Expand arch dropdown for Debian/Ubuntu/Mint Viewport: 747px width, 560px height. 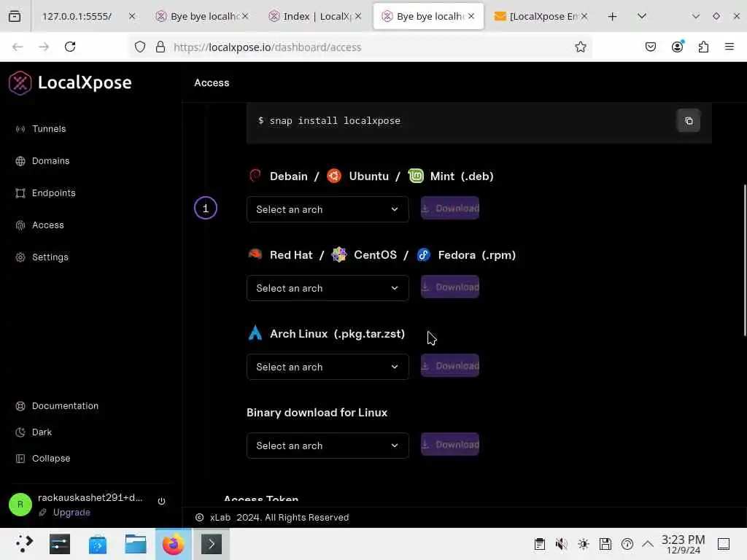[328, 209]
